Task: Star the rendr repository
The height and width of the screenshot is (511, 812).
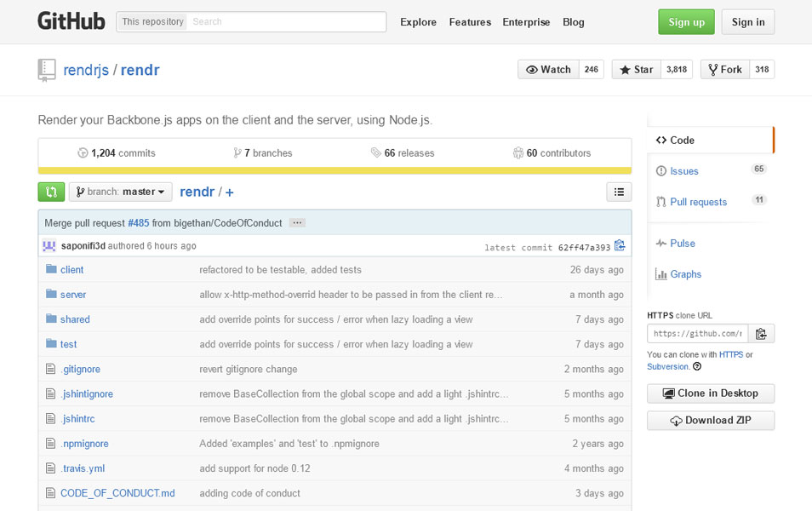Action: [637, 70]
